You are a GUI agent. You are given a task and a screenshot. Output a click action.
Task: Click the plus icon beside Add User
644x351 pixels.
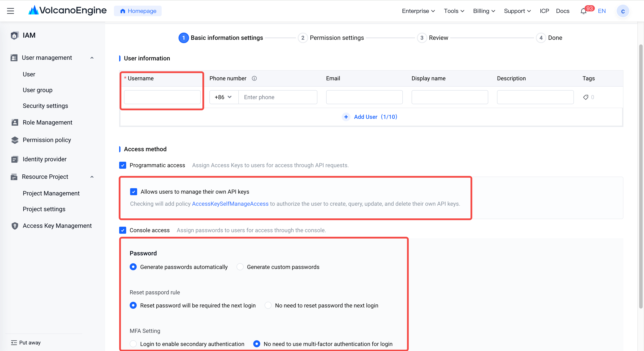click(346, 117)
